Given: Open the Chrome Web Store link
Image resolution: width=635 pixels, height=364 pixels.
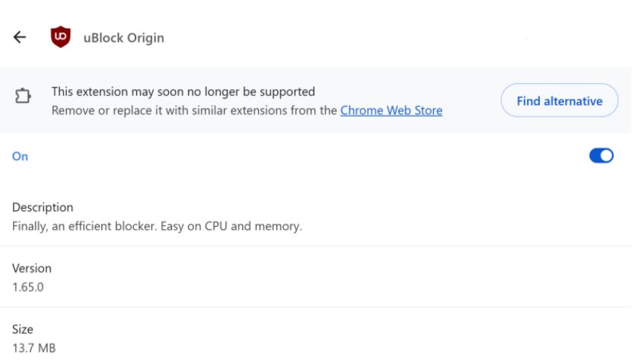Looking at the screenshot, I should (391, 110).
